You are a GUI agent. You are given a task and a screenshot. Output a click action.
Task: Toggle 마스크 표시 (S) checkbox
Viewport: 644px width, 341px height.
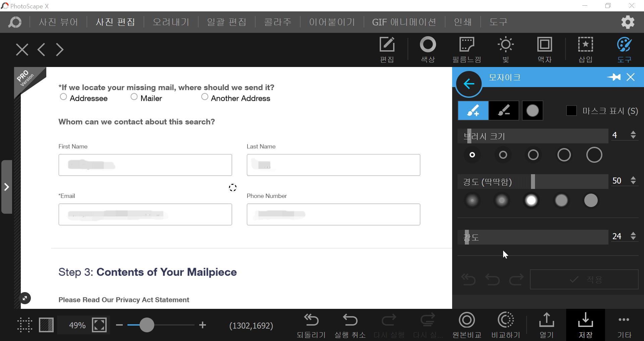click(x=571, y=111)
